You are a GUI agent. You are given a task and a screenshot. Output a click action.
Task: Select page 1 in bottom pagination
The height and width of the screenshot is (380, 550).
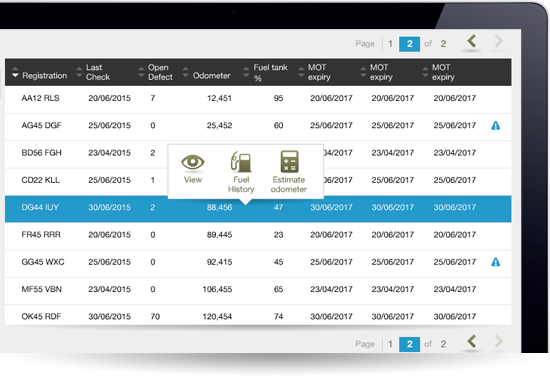(x=390, y=344)
